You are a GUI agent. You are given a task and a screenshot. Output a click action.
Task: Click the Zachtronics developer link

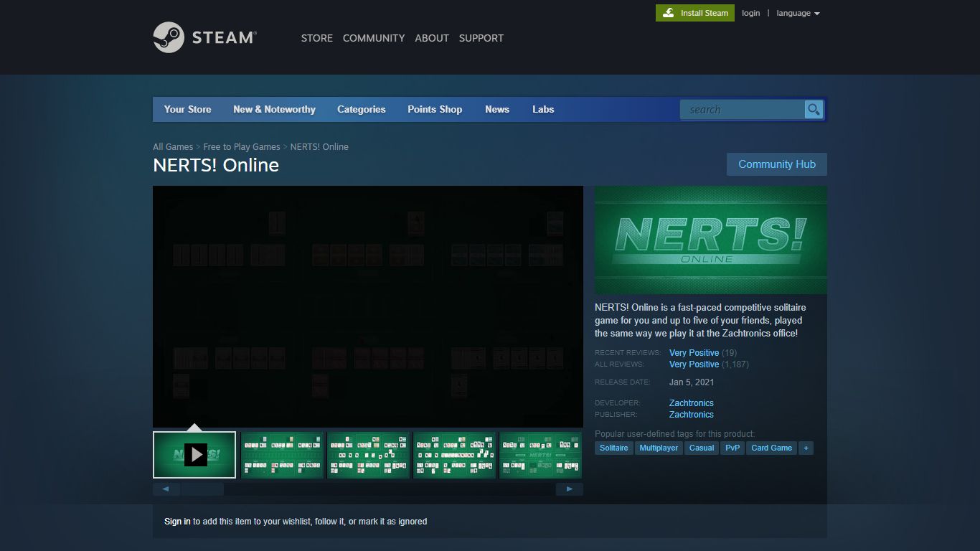point(692,402)
